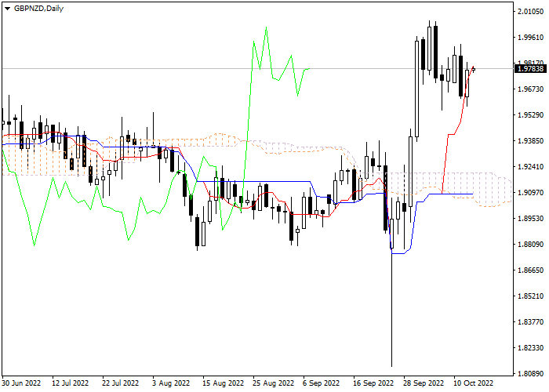Click the green Chikou line's highest peak
Image resolution: width=549 pixels, height=392 pixels.
(x=267, y=28)
